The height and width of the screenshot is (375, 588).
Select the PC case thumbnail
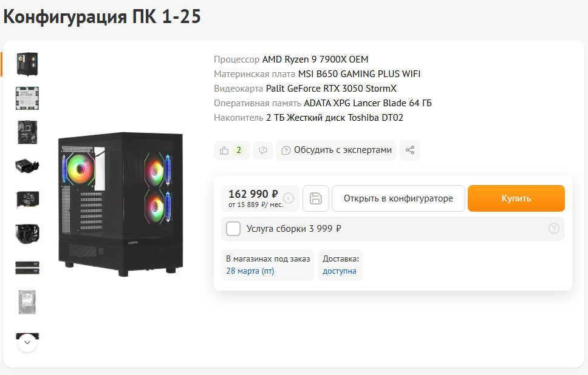pyautogui.click(x=27, y=64)
